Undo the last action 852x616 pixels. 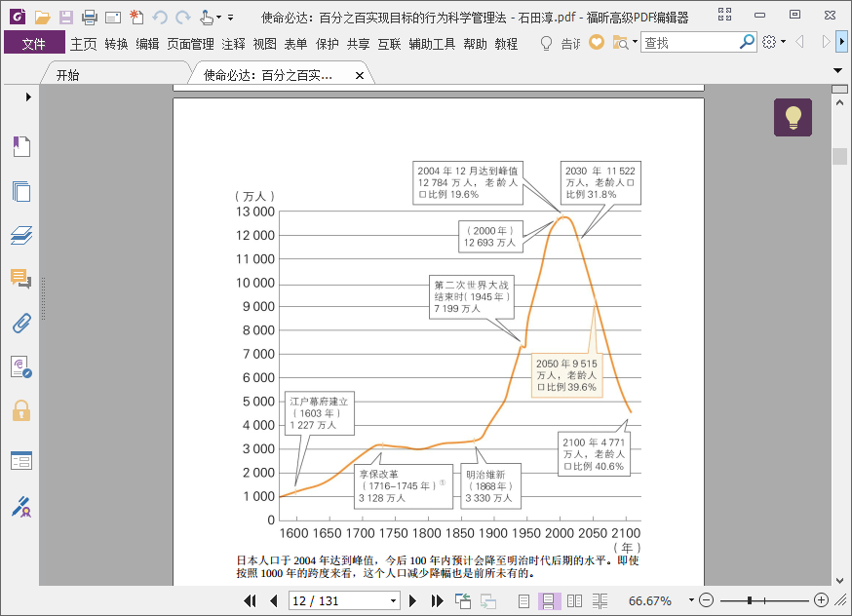point(160,18)
